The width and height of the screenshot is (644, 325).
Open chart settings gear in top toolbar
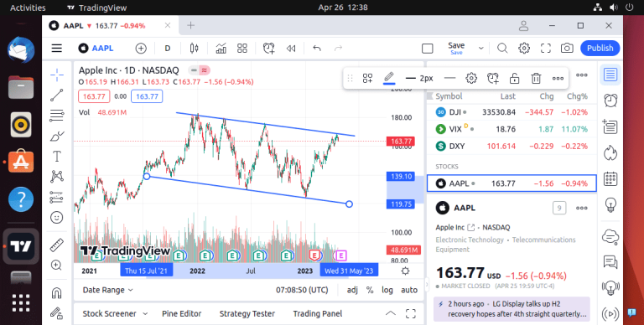(x=524, y=49)
